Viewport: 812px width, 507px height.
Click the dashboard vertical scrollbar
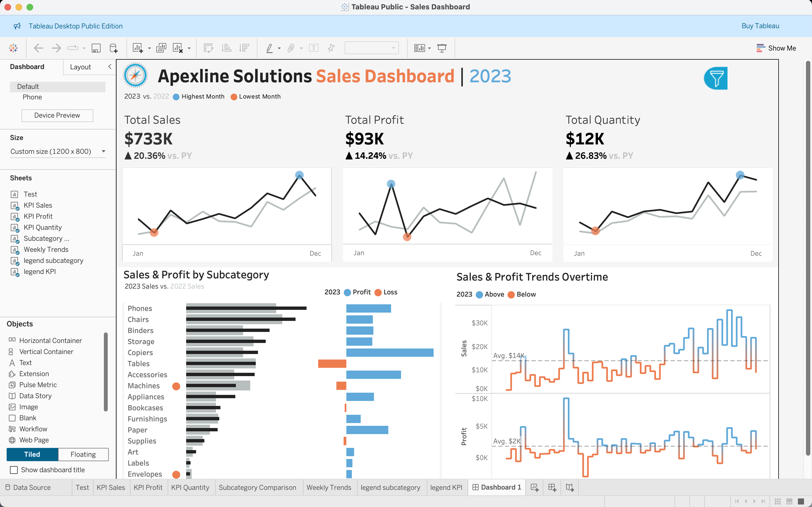(x=808, y=258)
